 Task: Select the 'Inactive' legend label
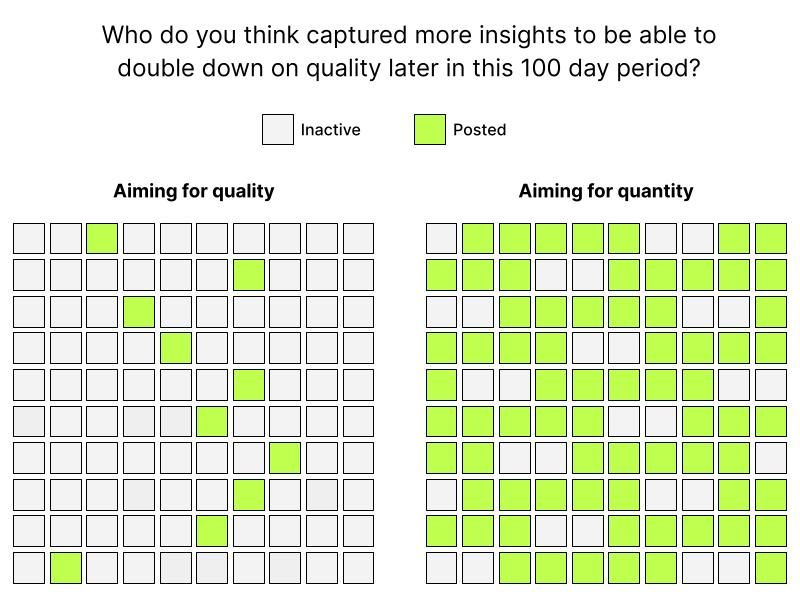click(x=331, y=130)
